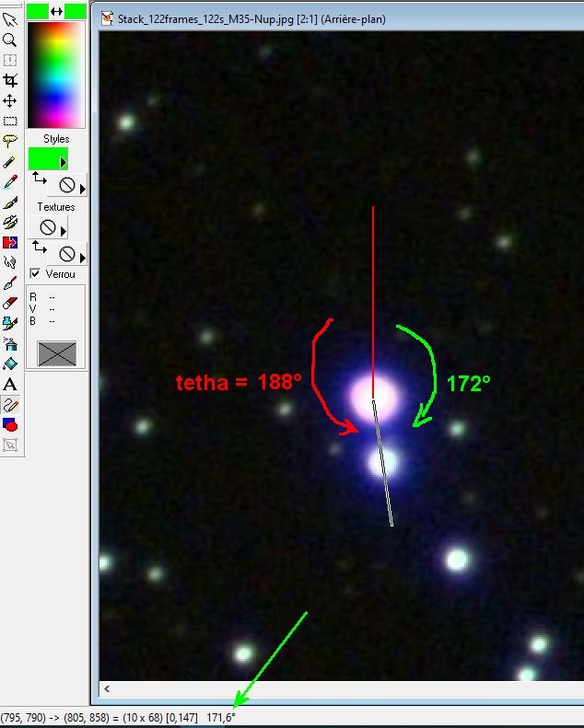Screen dimensions: 584x728
Task: Select the Zoom magnifier tool
Action: click(10, 40)
